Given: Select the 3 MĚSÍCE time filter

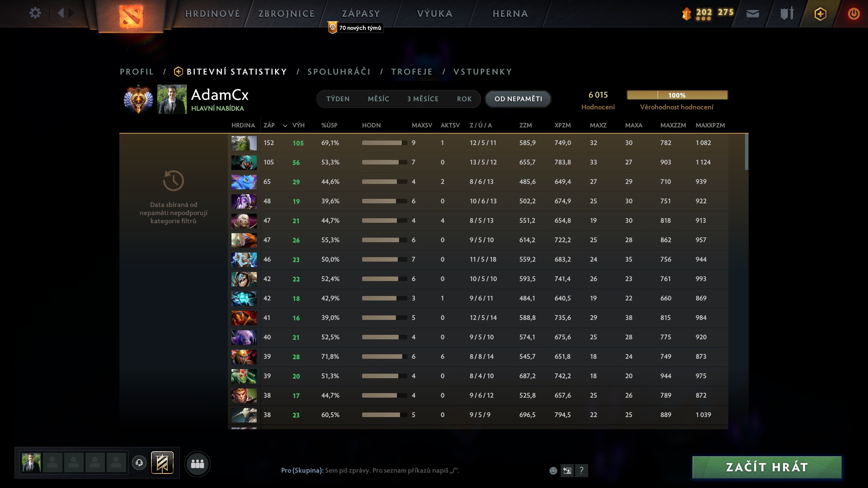Looking at the screenshot, I should pos(423,99).
